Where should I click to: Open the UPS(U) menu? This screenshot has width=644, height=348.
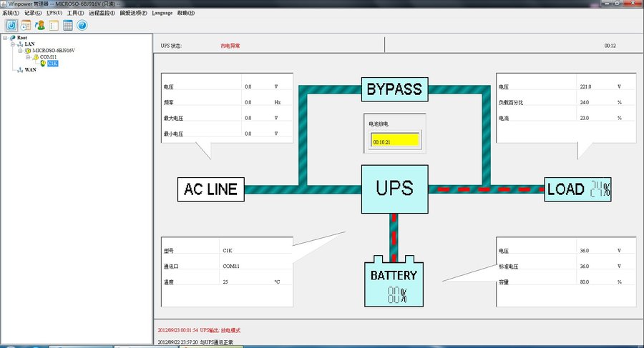click(x=54, y=13)
